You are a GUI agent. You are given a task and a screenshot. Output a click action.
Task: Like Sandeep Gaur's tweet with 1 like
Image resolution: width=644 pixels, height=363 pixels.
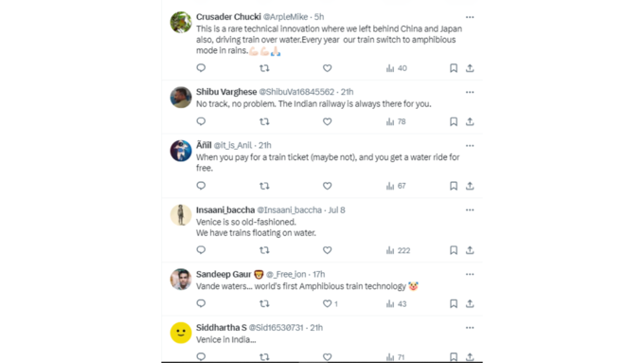331,304
